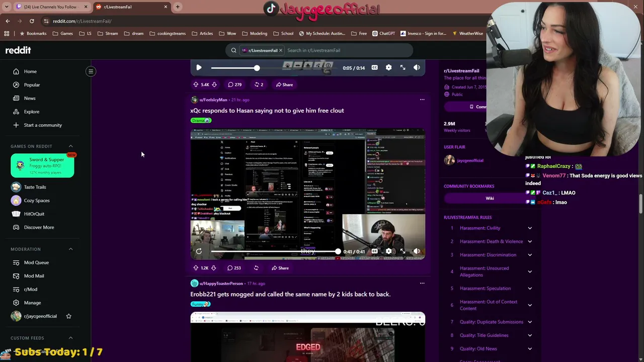The width and height of the screenshot is (644, 362).
Task: Expand rule 3 Harassment: Discrimination
Action: pyautogui.click(x=530, y=255)
